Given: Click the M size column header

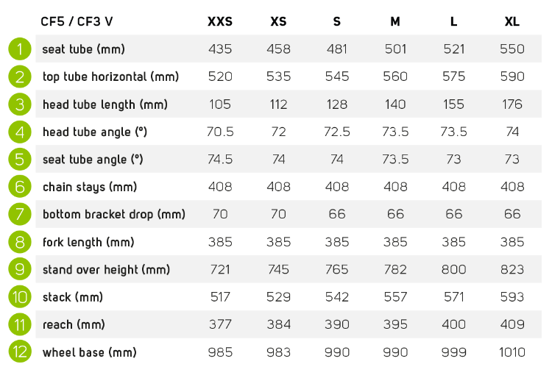Looking at the screenshot, I should (x=395, y=22).
